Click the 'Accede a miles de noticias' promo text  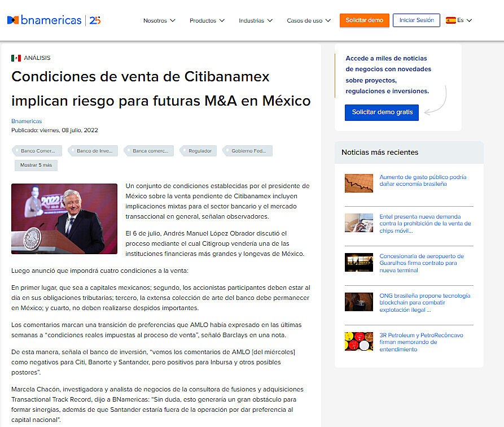388,75
